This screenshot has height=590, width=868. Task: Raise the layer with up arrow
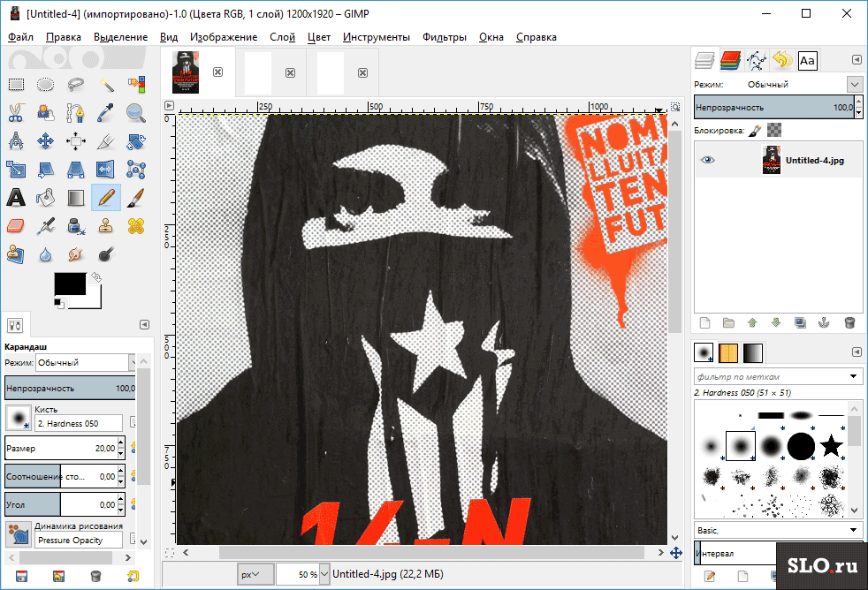[x=752, y=323]
